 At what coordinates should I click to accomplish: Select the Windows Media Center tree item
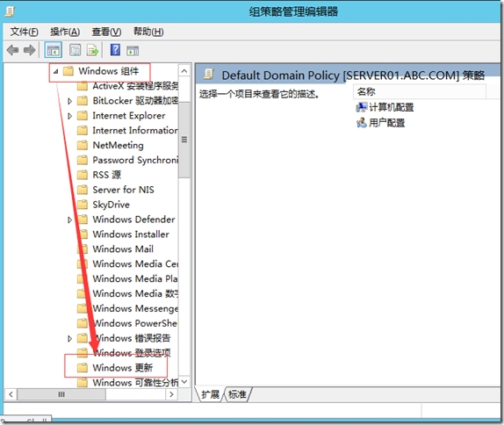click(x=135, y=263)
